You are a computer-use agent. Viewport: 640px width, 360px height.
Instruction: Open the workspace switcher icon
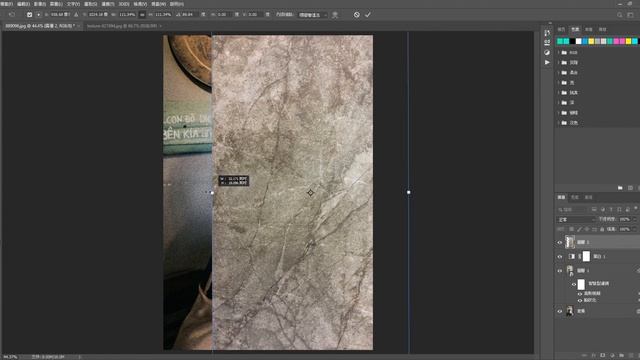click(631, 15)
